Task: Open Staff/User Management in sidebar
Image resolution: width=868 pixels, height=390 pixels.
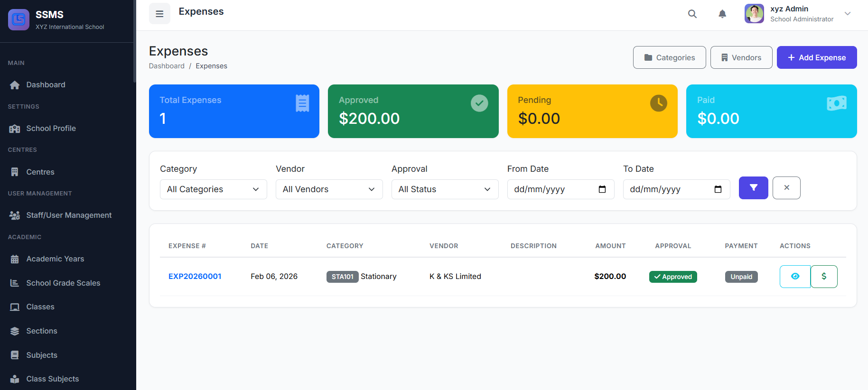Action: (x=69, y=215)
